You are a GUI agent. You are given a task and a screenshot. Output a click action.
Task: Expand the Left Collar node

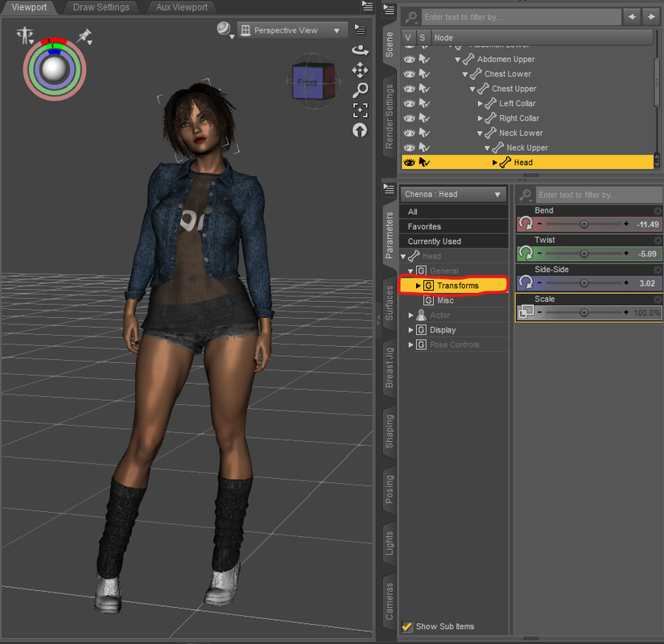tap(480, 103)
